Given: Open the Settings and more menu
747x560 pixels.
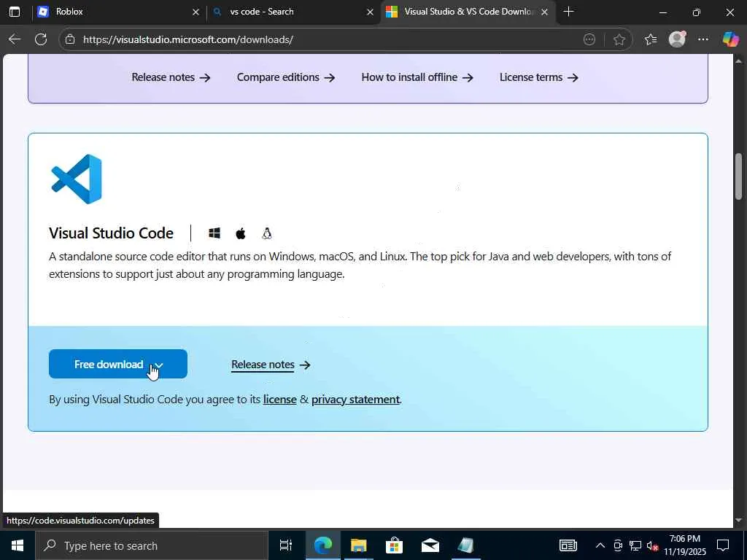Looking at the screenshot, I should tap(703, 39).
